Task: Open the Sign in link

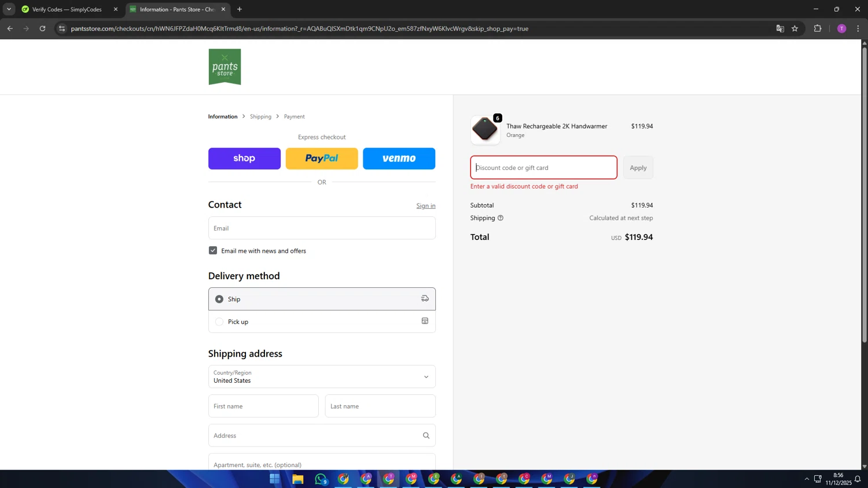Action: tap(426, 206)
